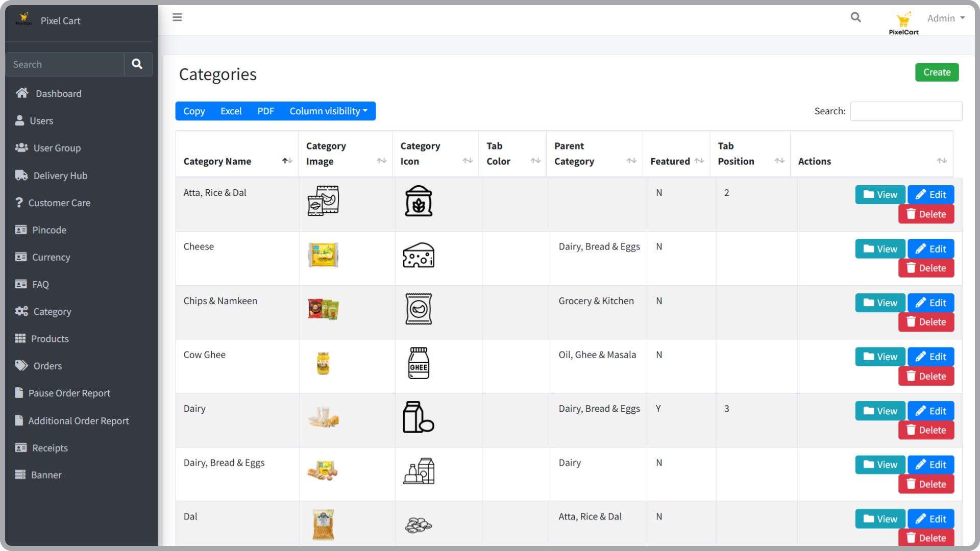The height and width of the screenshot is (551, 980).
Task: View the Atta, Rice & Dal category
Action: point(880,195)
